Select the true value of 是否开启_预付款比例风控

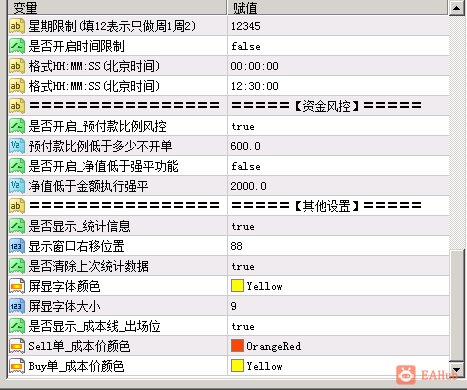pyautogui.click(x=243, y=126)
